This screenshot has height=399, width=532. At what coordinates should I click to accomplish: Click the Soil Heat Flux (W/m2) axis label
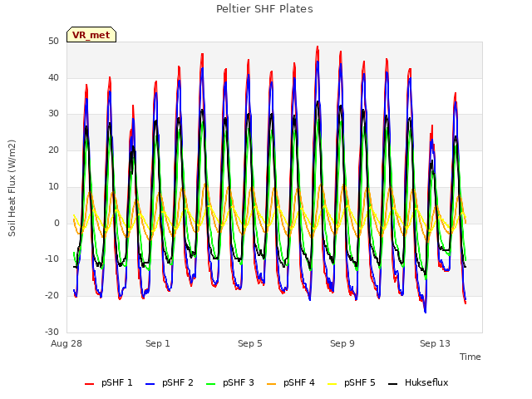(12, 188)
